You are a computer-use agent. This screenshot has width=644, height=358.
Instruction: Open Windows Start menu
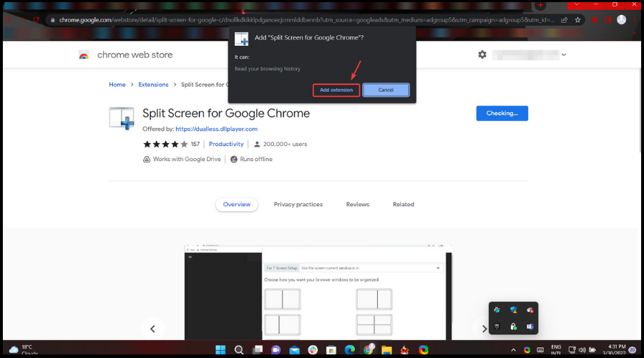[220, 350]
